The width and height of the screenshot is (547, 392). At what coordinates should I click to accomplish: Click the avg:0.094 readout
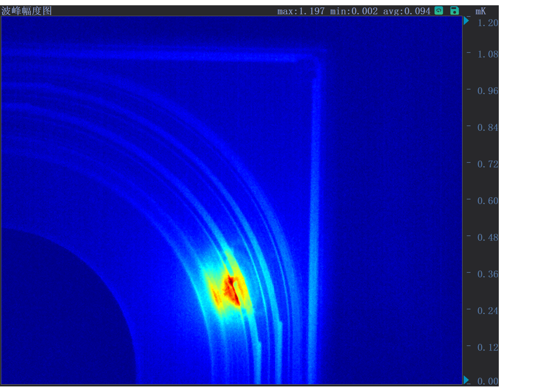click(407, 11)
